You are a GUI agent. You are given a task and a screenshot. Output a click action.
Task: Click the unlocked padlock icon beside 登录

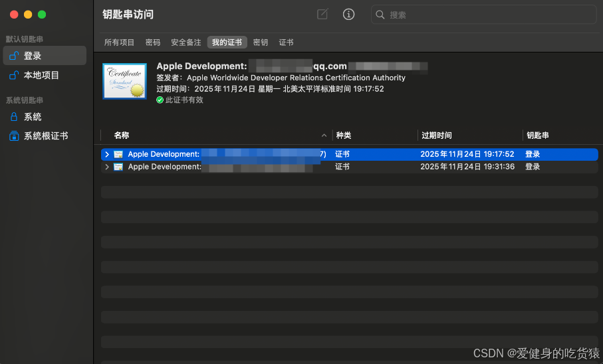(14, 56)
